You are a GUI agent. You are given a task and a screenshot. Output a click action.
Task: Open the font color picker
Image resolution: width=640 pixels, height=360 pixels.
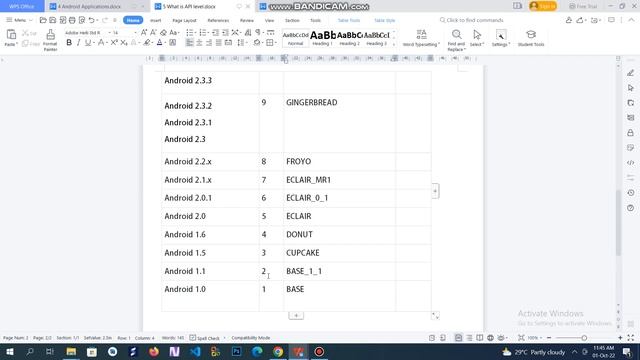pos(165,42)
